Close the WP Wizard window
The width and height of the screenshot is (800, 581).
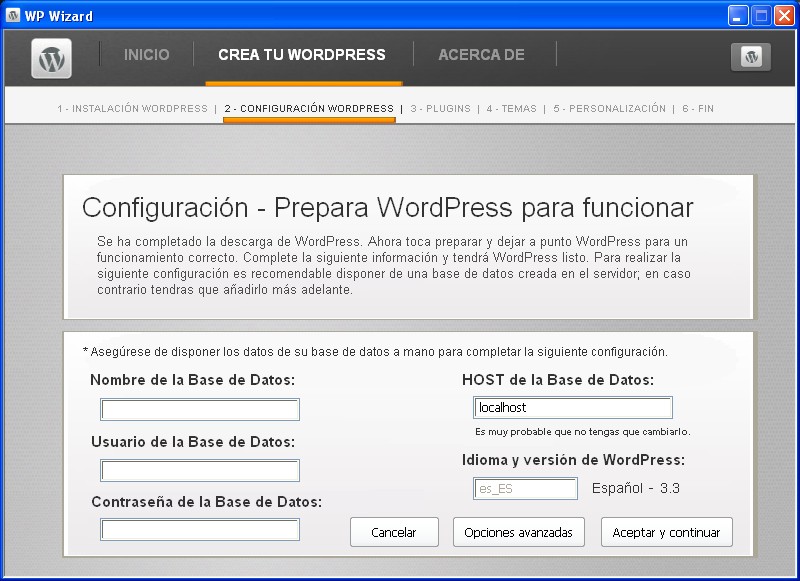784,16
